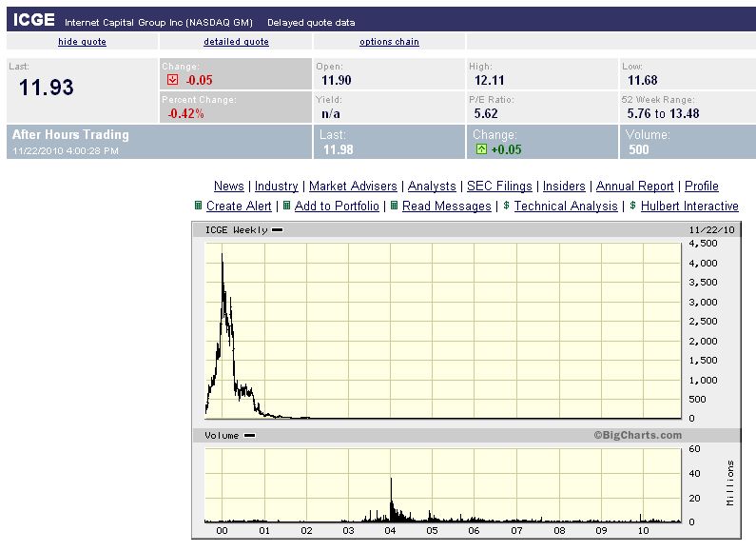Viewport: 756px width, 551px height.
Task: Click the low price 11.68
Action: tap(642, 80)
